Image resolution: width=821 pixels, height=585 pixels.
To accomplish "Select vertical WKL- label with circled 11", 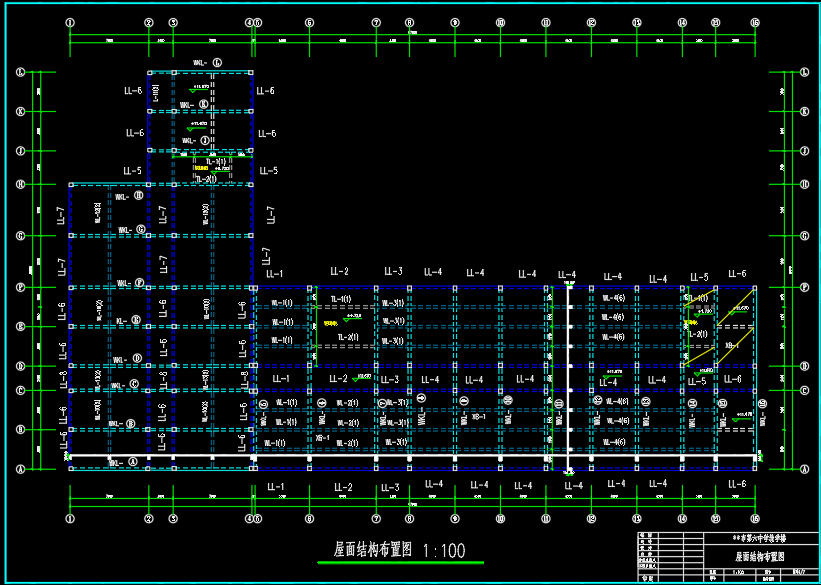I will coord(559,413).
